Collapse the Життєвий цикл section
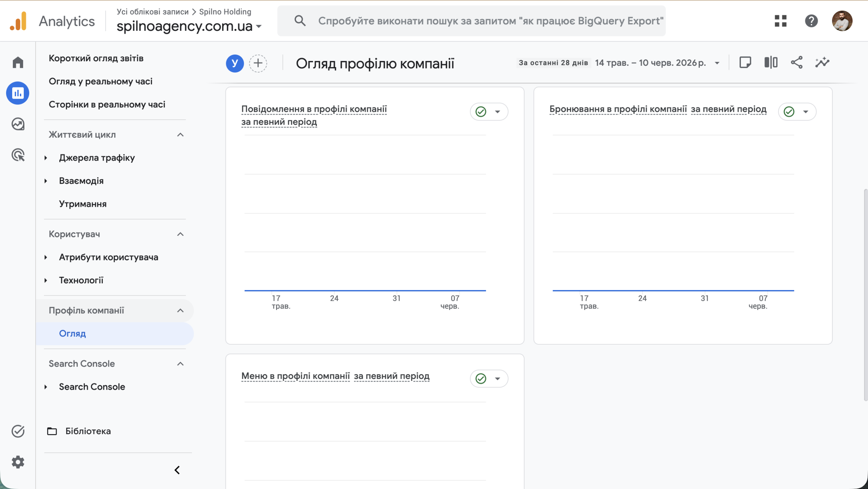This screenshot has height=489, width=868. [180, 135]
